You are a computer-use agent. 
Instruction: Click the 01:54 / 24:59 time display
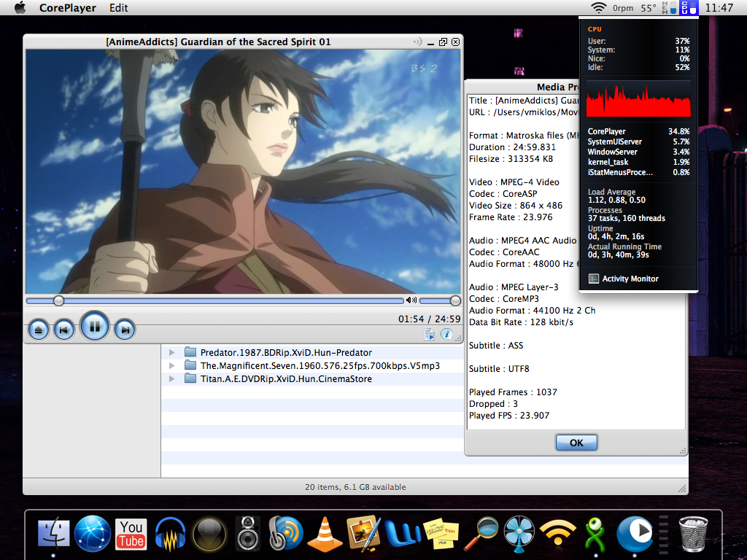click(429, 319)
